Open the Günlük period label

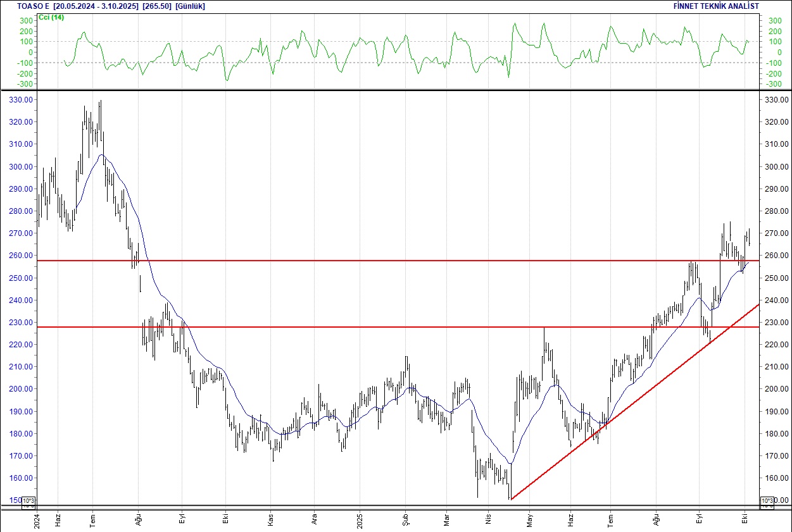[190, 6]
